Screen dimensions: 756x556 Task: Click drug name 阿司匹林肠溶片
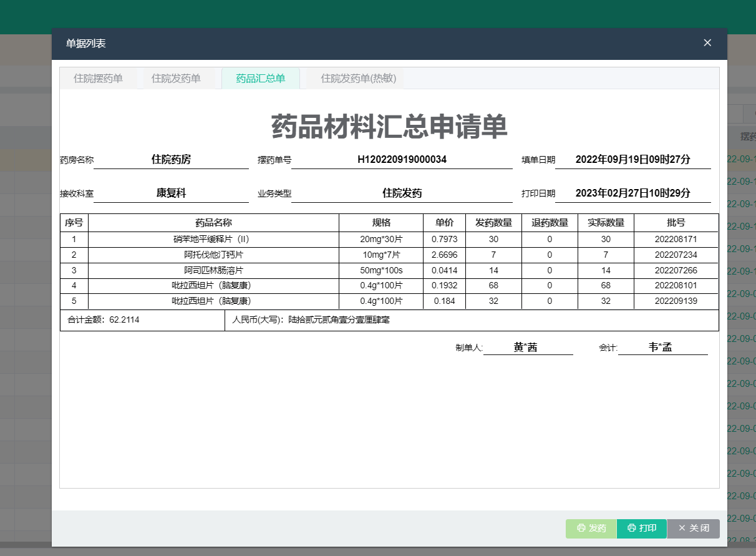(x=213, y=270)
